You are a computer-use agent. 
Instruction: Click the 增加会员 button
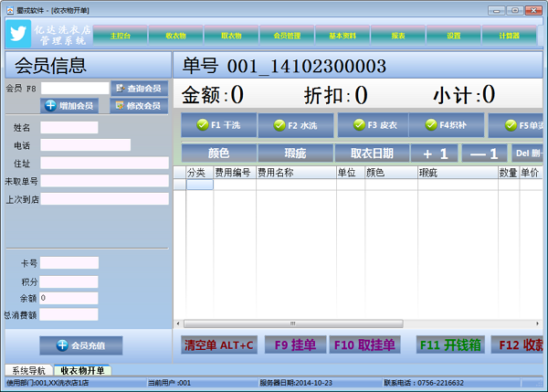coord(69,106)
